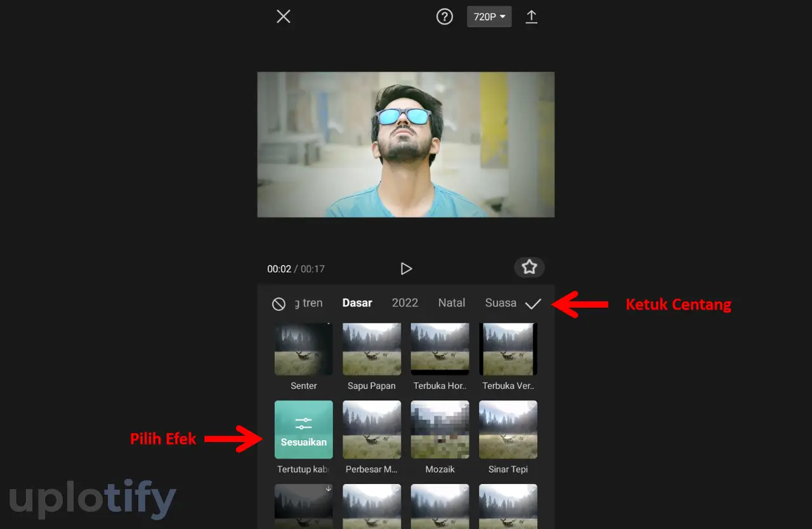Open the Suasana effects category
Image resolution: width=812 pixels, height=529 pixels.
coord(501,303)
